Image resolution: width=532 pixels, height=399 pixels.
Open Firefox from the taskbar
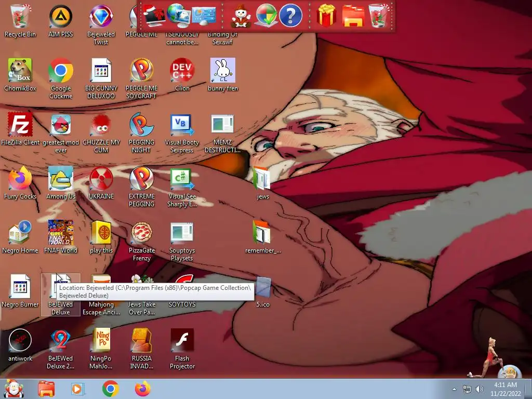point(143,389)
